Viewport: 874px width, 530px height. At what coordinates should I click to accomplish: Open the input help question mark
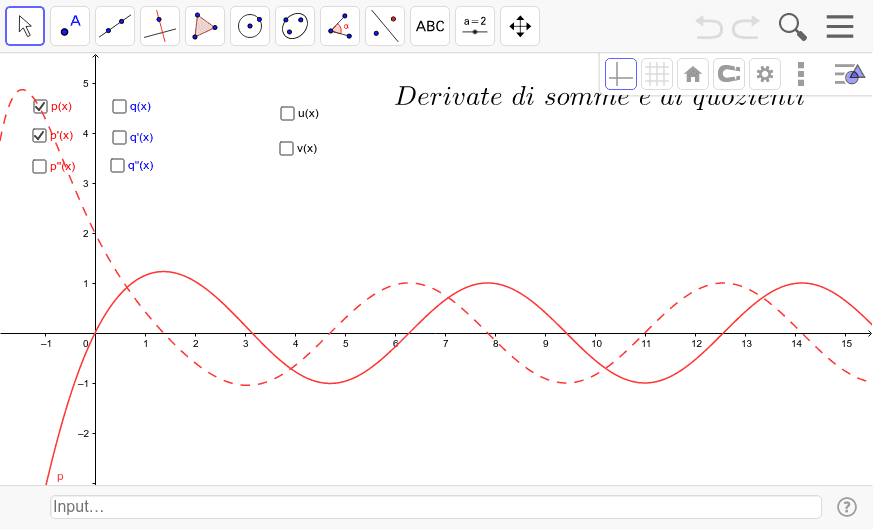847,507
